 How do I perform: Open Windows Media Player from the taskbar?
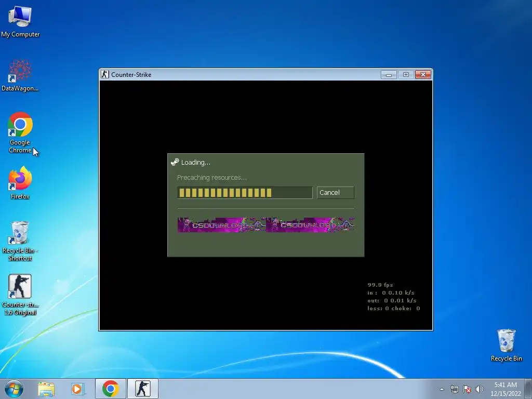(x=78, y=389)
